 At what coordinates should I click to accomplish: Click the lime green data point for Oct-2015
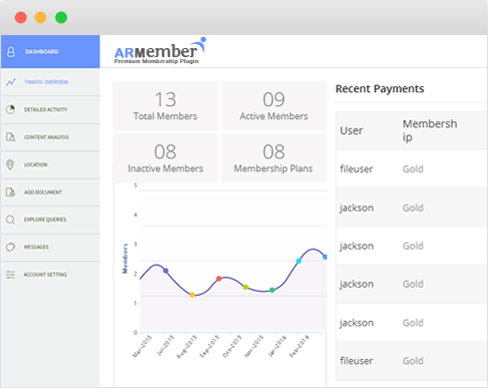246,287
